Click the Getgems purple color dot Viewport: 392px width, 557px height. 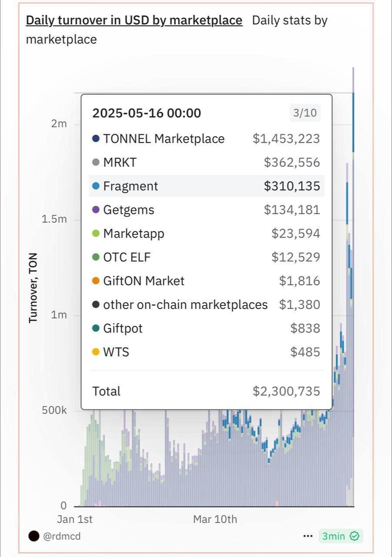point(96,210)
